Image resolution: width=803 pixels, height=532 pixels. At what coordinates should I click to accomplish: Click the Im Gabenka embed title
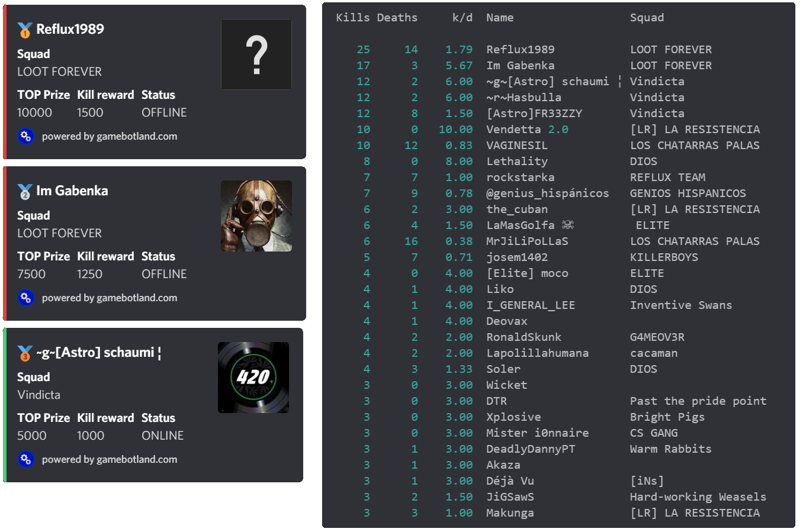[72, 191]
